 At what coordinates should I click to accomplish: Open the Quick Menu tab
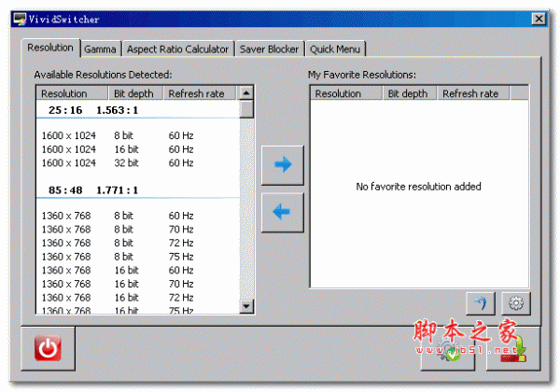pyautogui.click(x=335, y=49)
